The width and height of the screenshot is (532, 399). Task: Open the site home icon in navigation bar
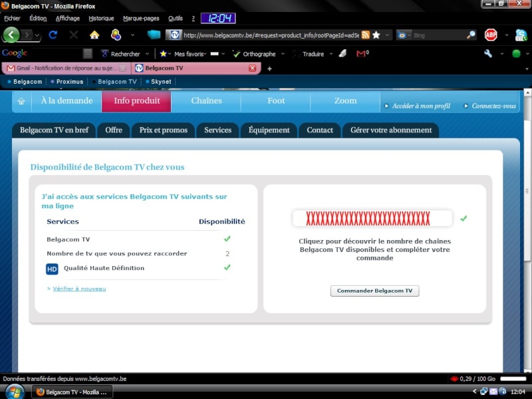[21, 101]
